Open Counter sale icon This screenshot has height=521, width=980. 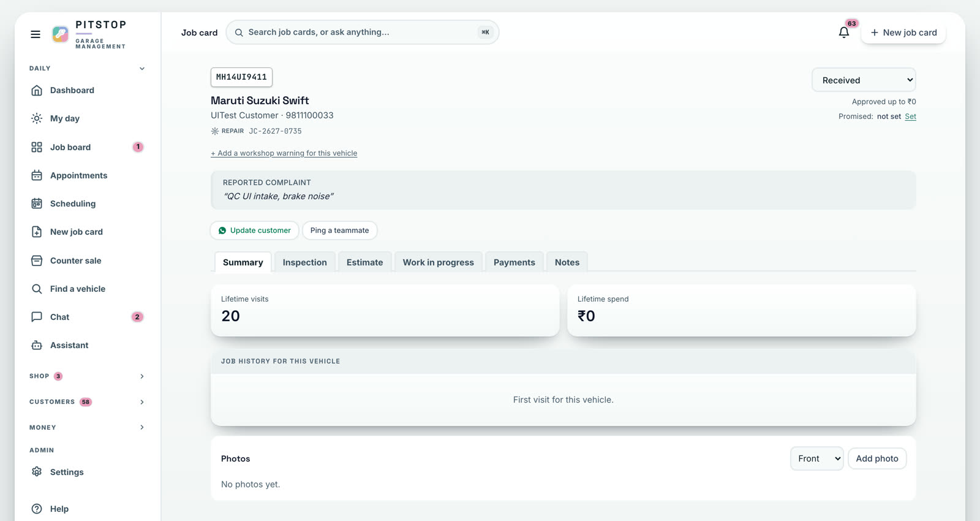pos(37,260)
